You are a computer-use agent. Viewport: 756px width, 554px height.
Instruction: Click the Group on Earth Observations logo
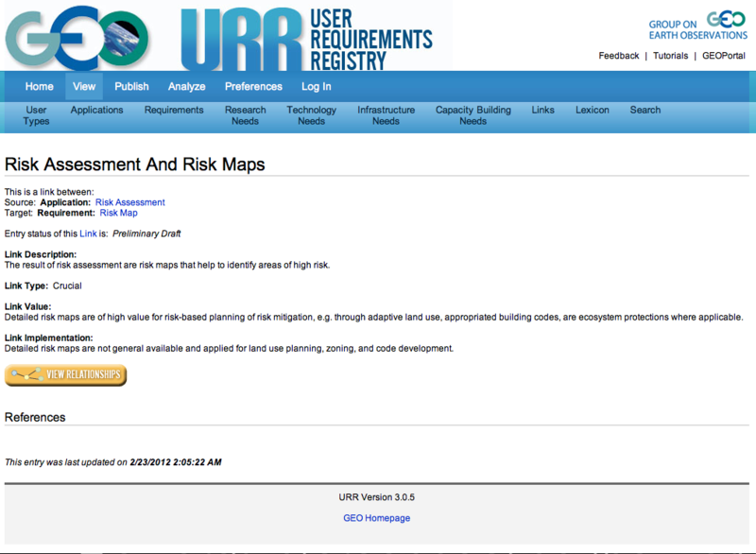(697, 26)
